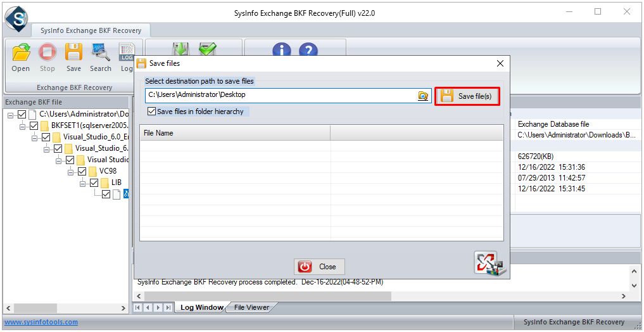Click the blue question mark help icon
This screenshot has height=332, width=644.
coord(308,49)
